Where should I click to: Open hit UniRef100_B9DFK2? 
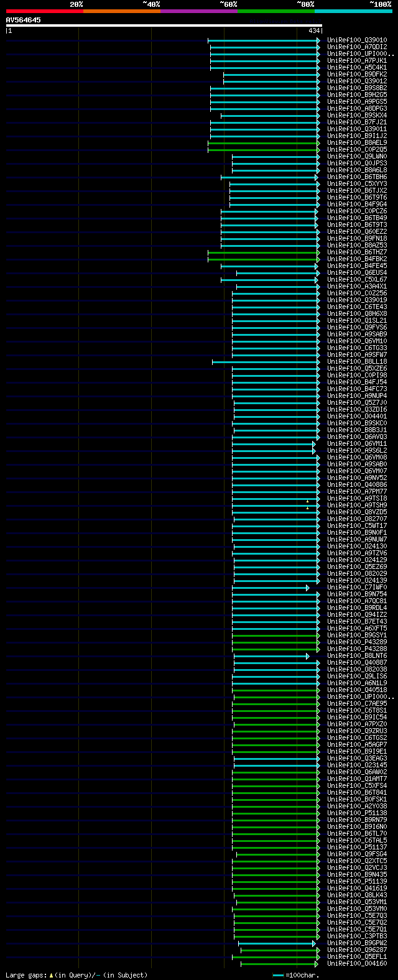(x=357, y=75)
